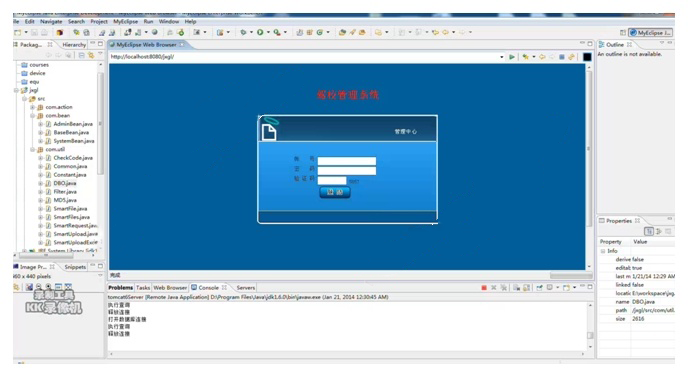This screenshot has height=375, width=688.
Task: Collapse the jxgl project node
Action: (x=16, y=90)
